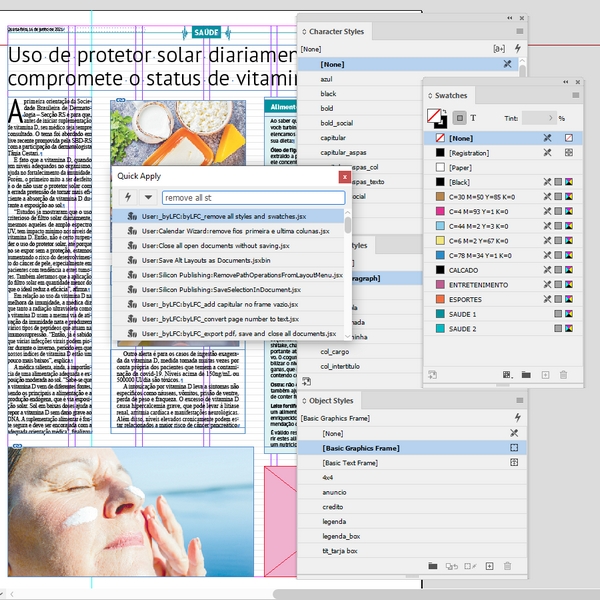Select the SAUDE 1 swatch

tap(503, 314)
